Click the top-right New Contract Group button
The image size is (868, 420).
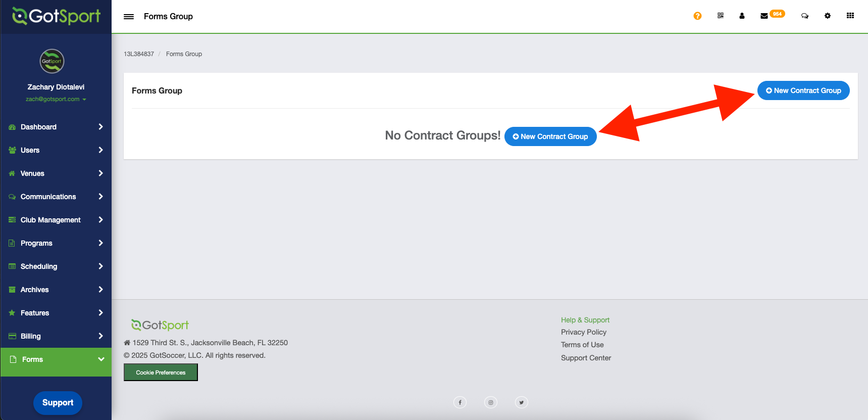pos(803,90)
